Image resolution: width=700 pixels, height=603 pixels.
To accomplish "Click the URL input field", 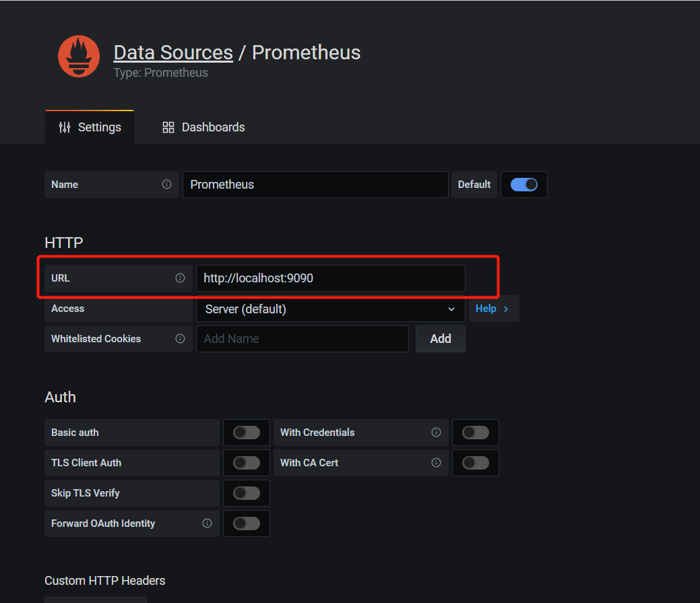I will pyautogui.click(x=330, y=278).
